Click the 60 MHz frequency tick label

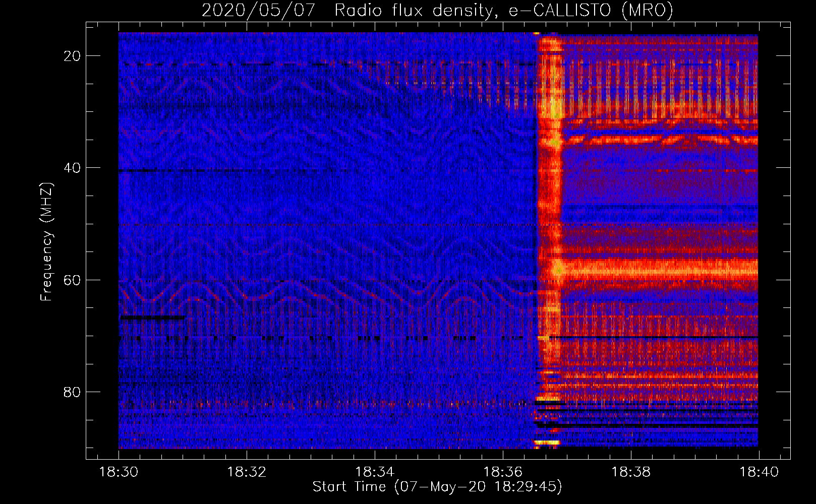coord(72,280)
